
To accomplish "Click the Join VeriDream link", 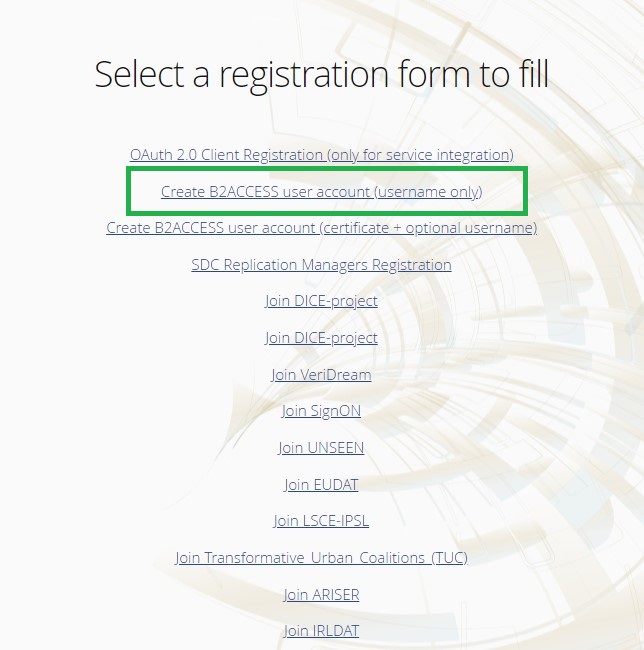I will click(321, 375).
